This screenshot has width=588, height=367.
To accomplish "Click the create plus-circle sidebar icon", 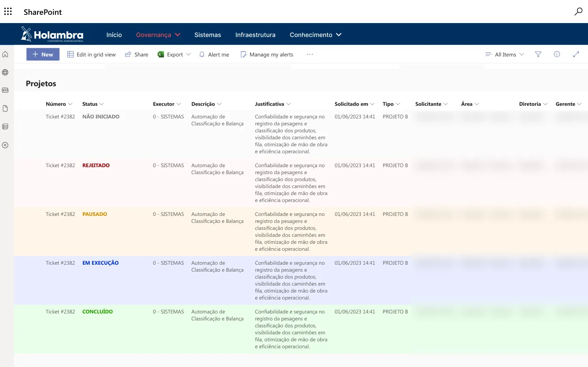I will click(5, 145).
